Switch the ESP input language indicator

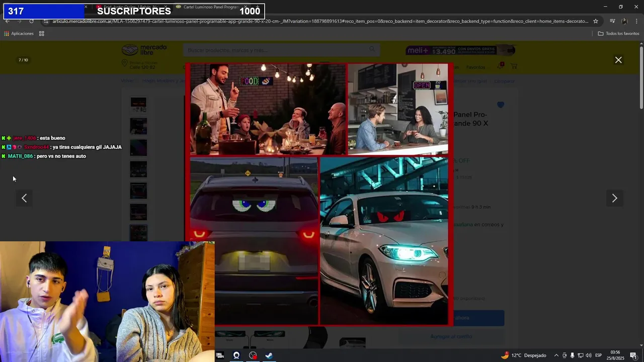coord(598,355)
